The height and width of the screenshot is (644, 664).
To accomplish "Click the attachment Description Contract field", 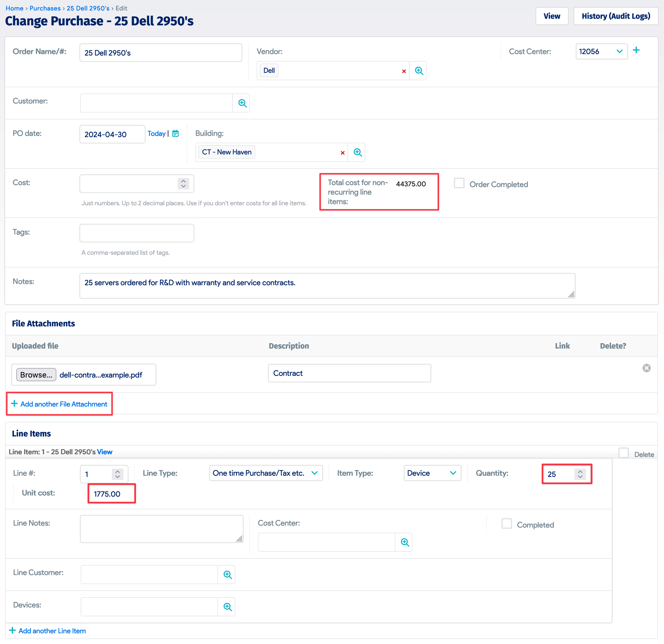I will click(x=349, y=373).
